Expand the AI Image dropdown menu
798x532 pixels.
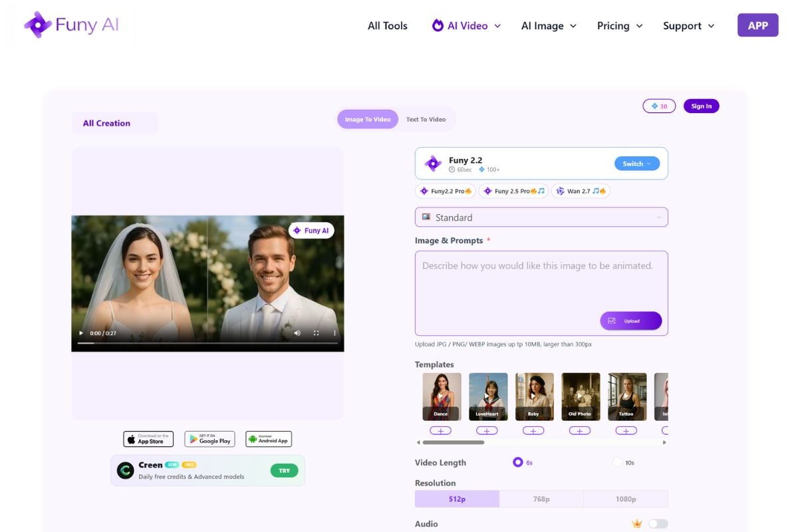pyautogui.click(x=549, y=26)
